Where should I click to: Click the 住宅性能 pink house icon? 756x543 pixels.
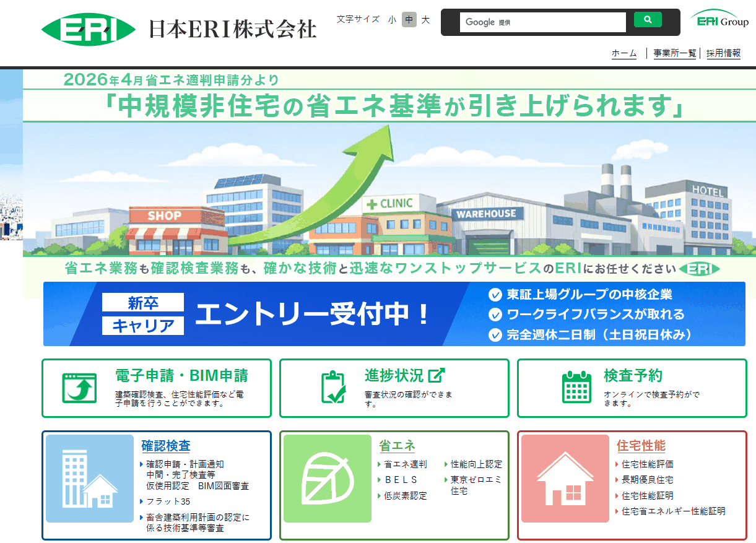565,478
